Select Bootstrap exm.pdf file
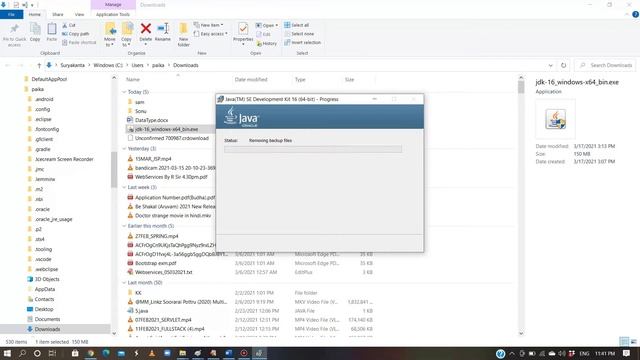The height and width of the screenshot is (360, 640). 156,263
